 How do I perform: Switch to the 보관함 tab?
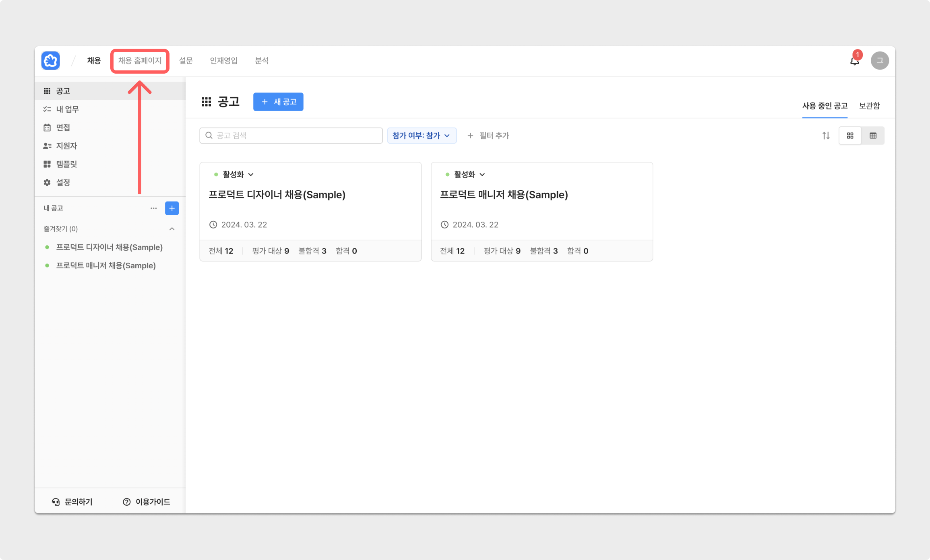869,106
